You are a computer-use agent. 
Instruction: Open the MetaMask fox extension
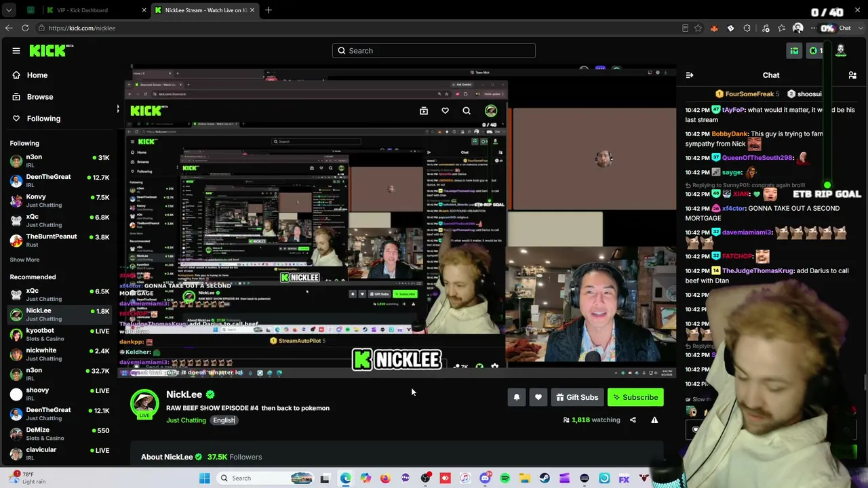(x=714, y=28)
